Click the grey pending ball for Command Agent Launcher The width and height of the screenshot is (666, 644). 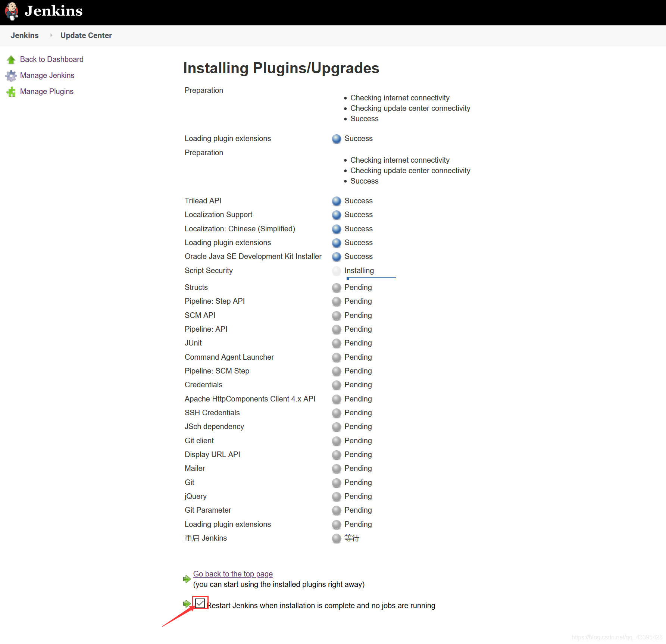[x=337, y=357]
